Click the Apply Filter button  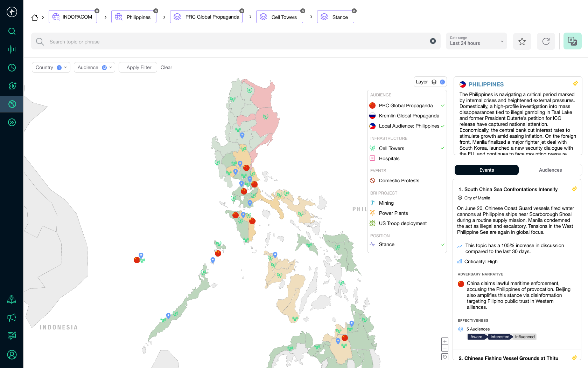(139, 67)
